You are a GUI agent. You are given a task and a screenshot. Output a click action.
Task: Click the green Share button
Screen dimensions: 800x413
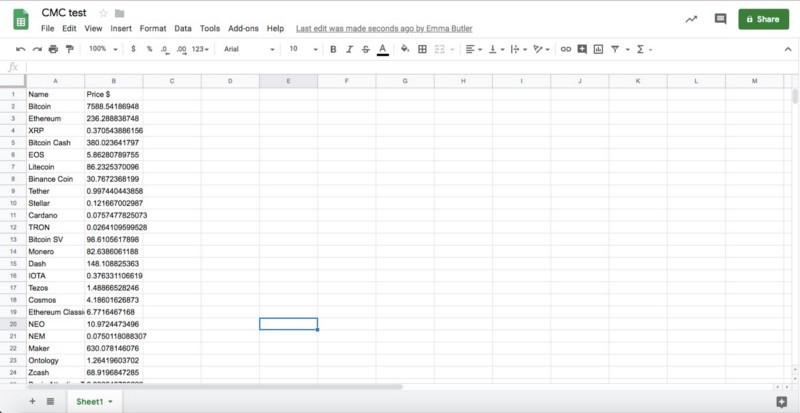point(763,19)
